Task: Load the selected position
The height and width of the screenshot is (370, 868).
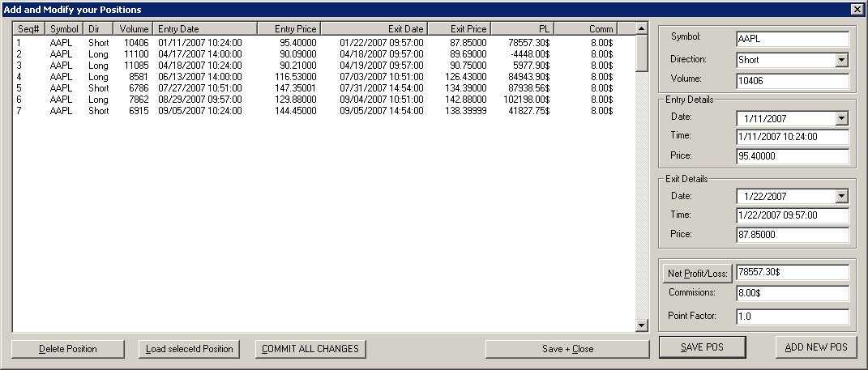Action: point(189,349)
